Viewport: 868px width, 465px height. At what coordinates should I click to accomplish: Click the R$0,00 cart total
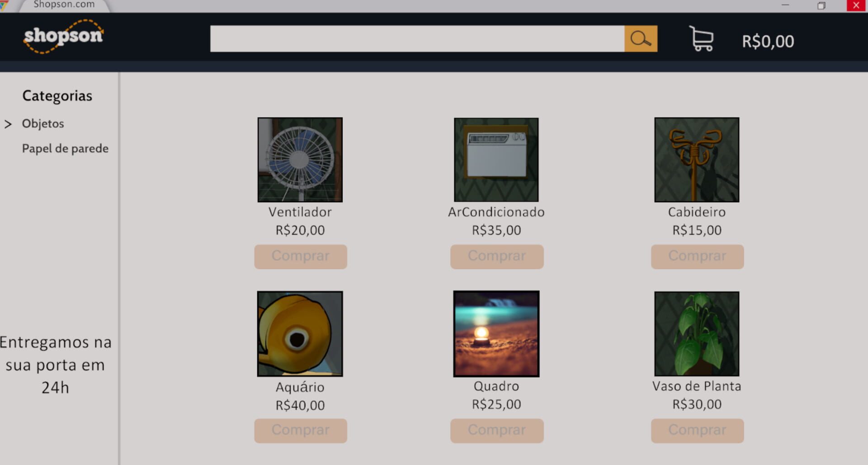click(x=768, y=42)
